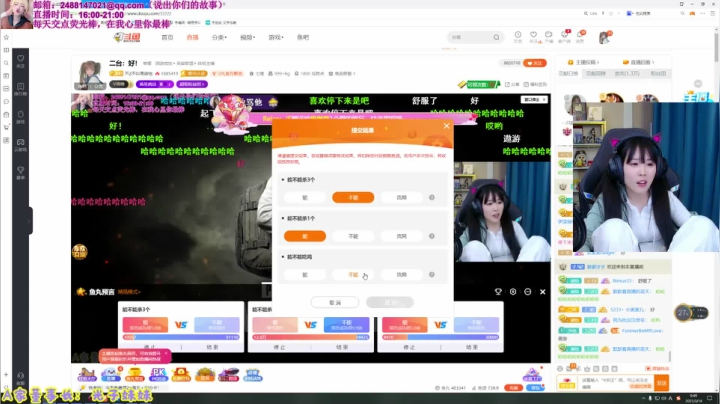Click the orange 关注 follow button
The height and width of the screenshot is (404, 720).
pos(535,63)
